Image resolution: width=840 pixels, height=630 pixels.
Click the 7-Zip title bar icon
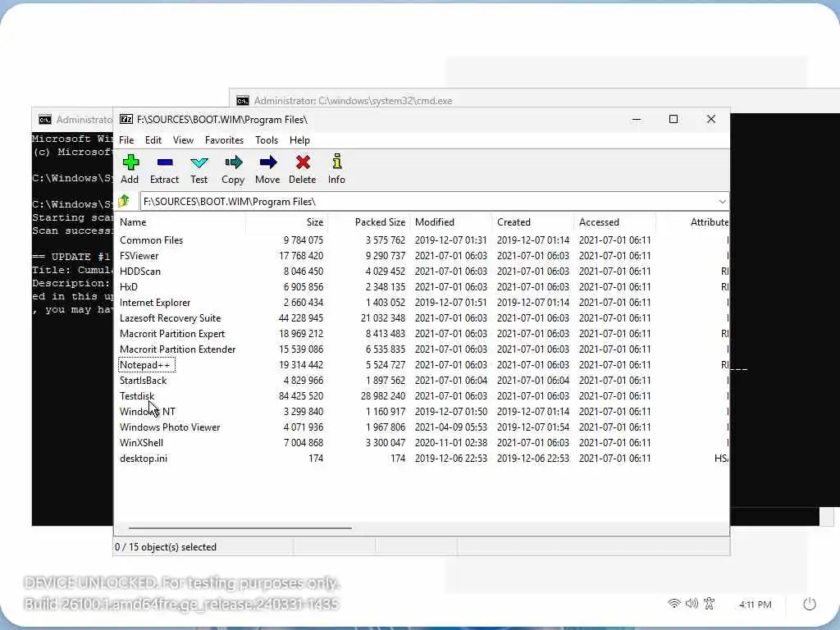126,119
